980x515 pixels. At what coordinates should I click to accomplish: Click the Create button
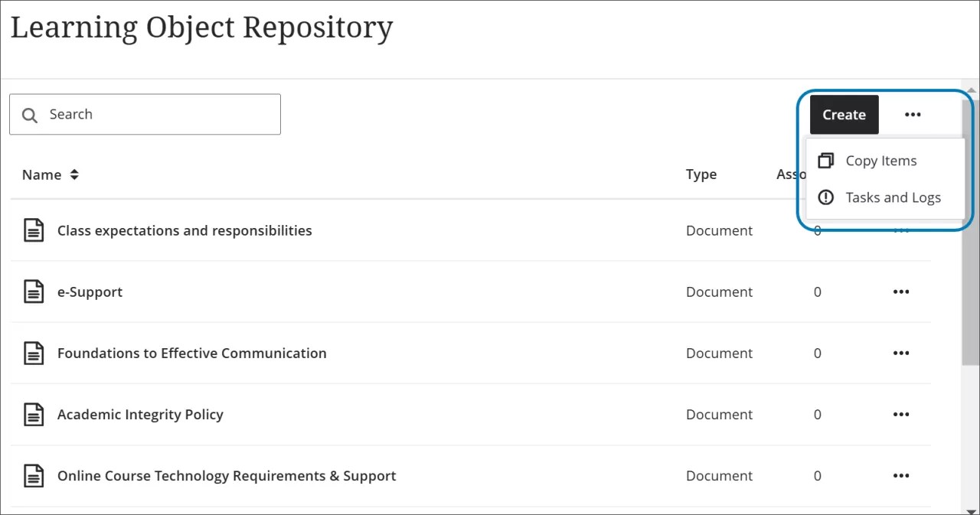coord(844,114)
